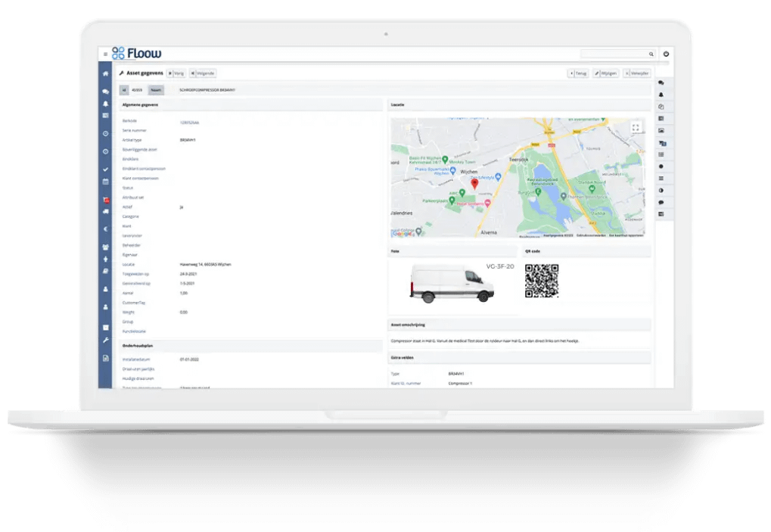Click the search magnifier icon
Image resolution: width=771 pixels, height=532 pixels.
[651, 54]
